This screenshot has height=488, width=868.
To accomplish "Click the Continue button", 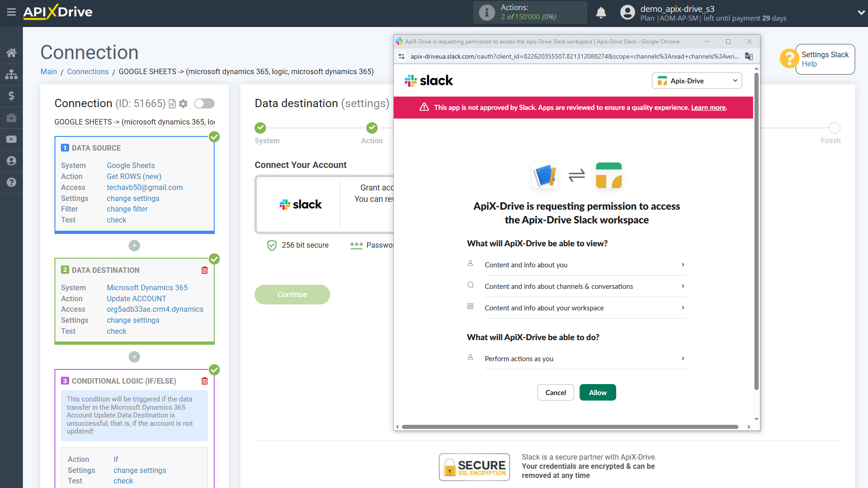I will click(292, 294).
